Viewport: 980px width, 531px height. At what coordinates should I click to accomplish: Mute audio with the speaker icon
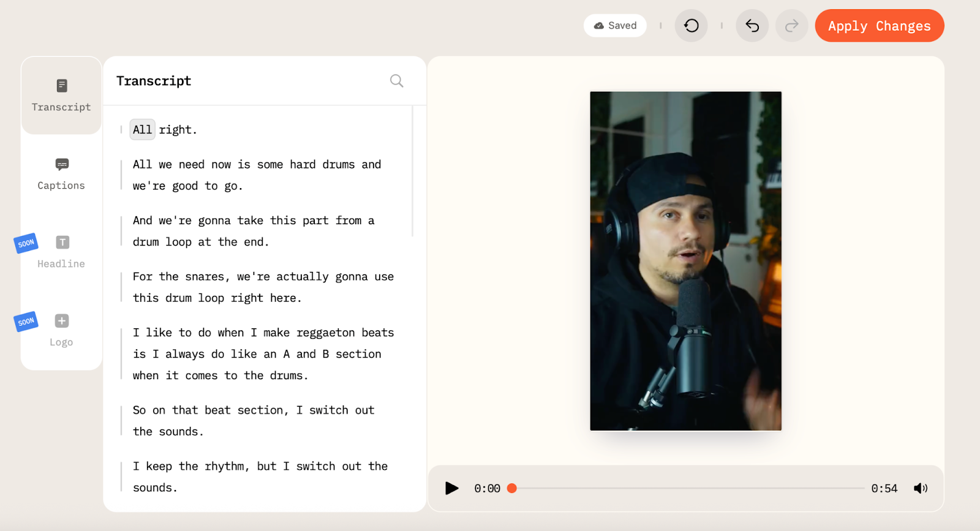click(921, 488)
